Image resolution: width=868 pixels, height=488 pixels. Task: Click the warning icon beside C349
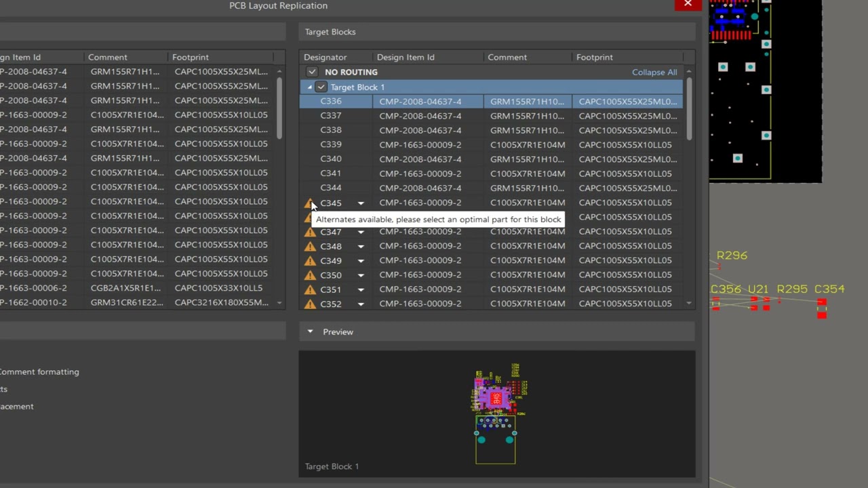click(310, 261)
